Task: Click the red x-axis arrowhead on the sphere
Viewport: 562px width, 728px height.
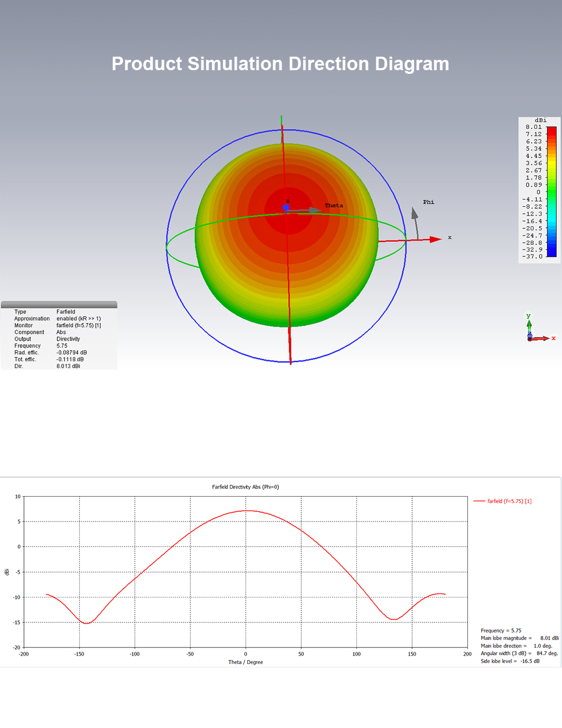Action: click(x=436, y=239)
